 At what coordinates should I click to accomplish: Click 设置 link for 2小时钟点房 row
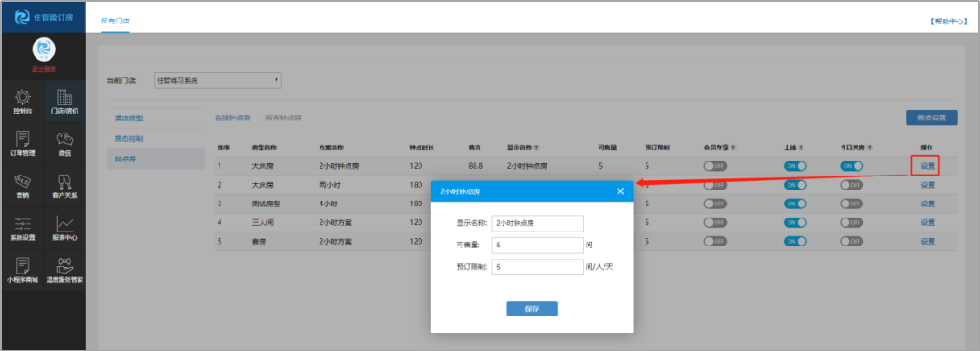pyautogui.click(x=928, y=166)
